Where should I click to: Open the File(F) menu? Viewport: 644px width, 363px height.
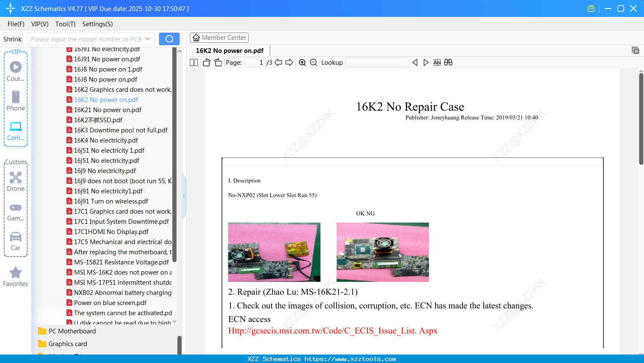pos(16,24)
